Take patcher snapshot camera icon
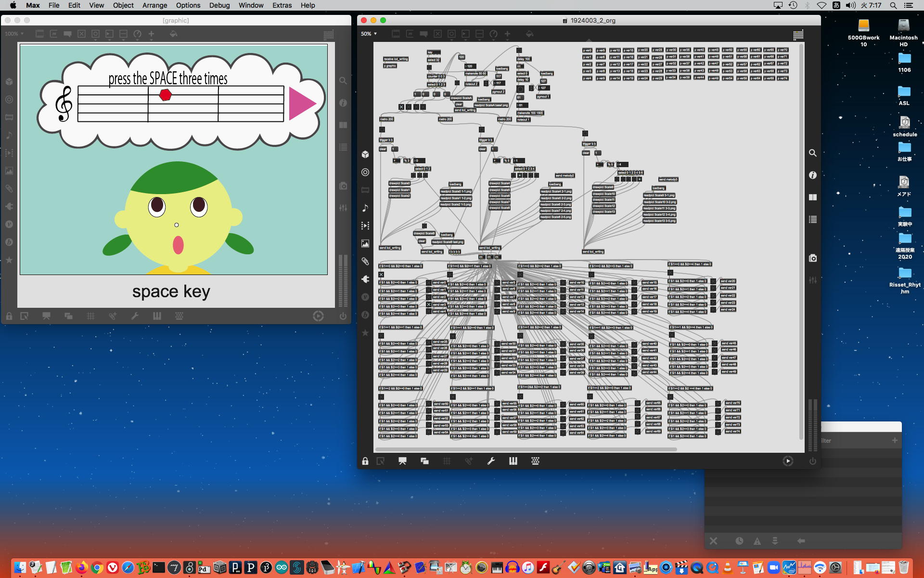924x578 pixels. point(812,258)
